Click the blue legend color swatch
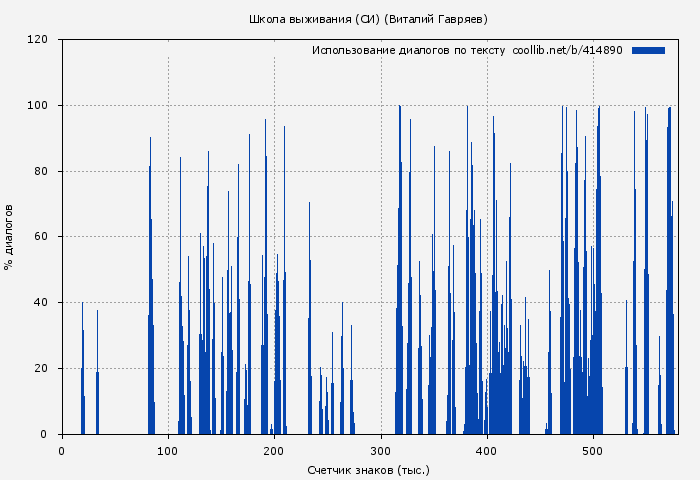Image resolution: width=700 pixels, height=480 pixels. pyautogui.click(x=648, y=50)
